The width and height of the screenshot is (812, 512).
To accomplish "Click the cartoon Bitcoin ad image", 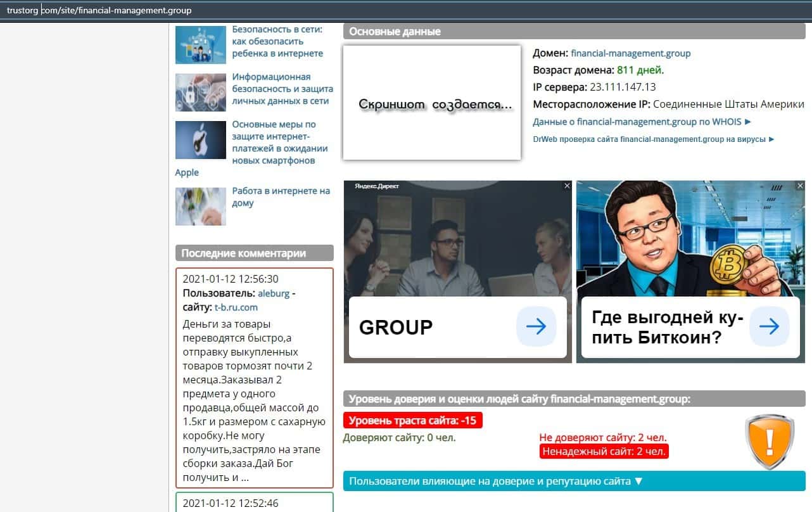I will 690,238.
